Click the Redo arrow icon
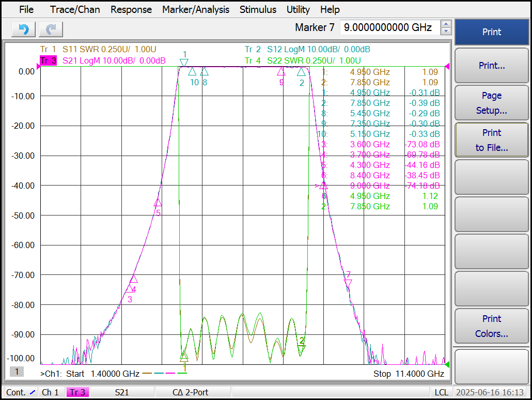The height and width of the screenshot is (400, 532). [x=51, y=29]
